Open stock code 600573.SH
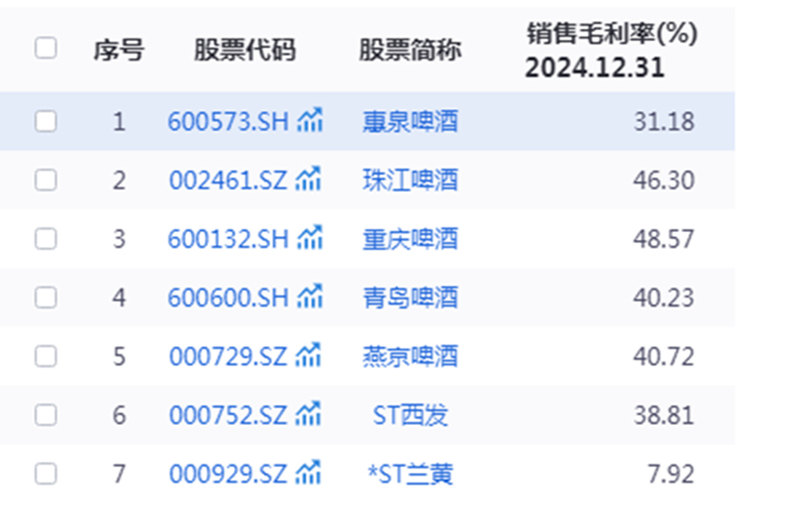This screenshot has width=812, height=514. click(229, 122)
